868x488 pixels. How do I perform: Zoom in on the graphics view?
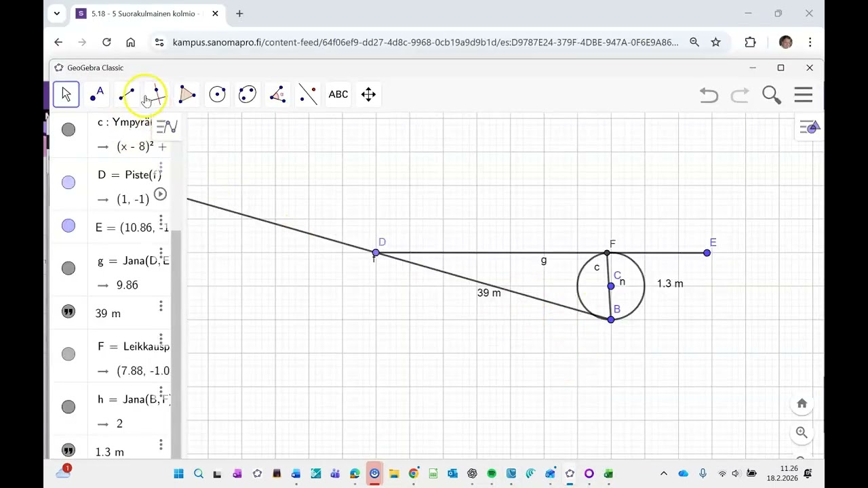(x=802, y=432)
